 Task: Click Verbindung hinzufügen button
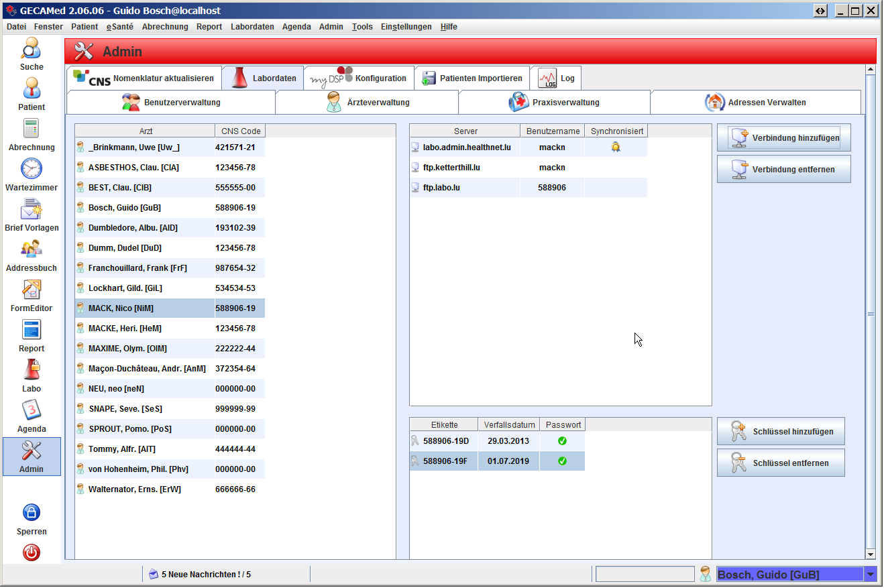click(783, 138)
